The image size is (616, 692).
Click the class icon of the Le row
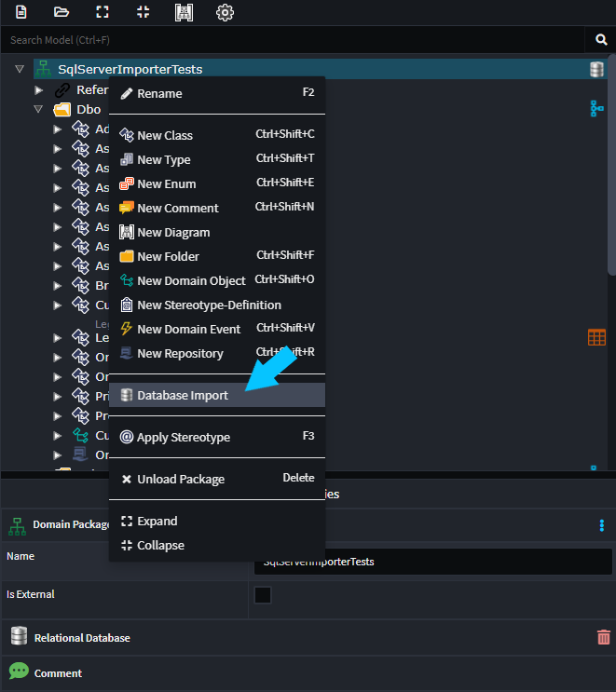81,337
